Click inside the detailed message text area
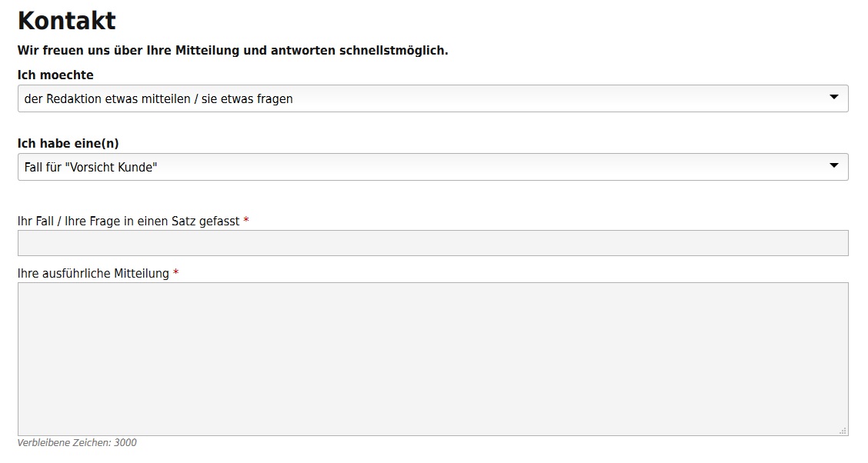Viewport: 868px width, 463px height. coord(433,359)
